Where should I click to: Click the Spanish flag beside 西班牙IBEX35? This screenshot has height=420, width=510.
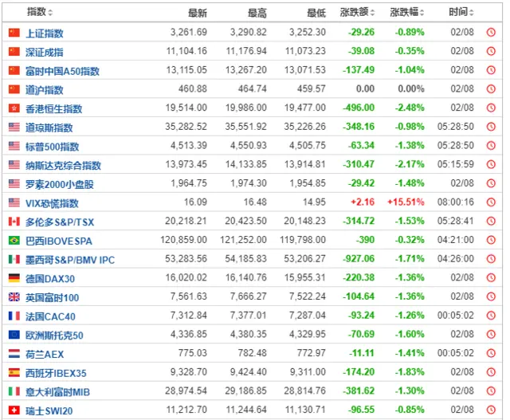(14, 373)
